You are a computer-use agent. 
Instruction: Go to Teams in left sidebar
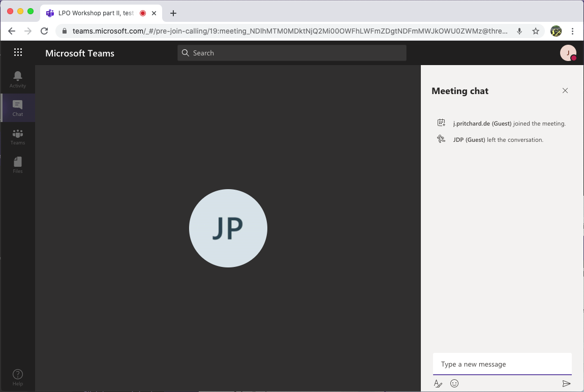click(18, 136)
